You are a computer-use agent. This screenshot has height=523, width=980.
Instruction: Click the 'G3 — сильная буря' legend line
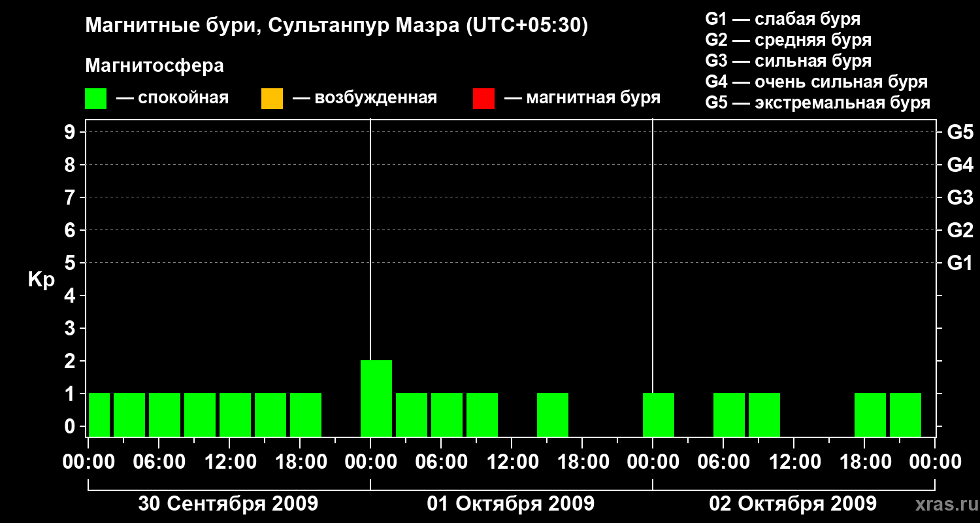(x=789, y=61)
